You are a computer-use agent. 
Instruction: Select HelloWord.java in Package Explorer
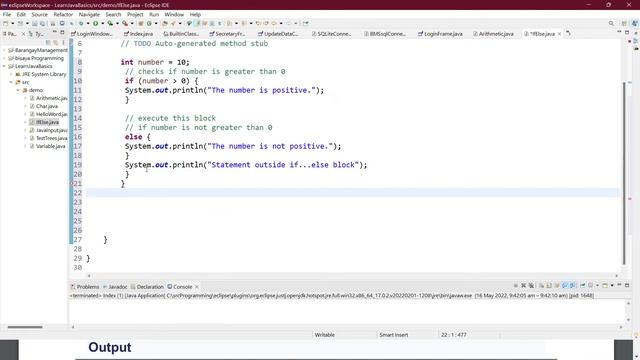coord(48,114)
